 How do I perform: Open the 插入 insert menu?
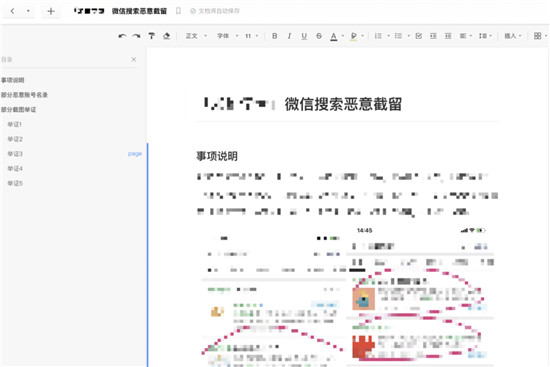(512, 36)
